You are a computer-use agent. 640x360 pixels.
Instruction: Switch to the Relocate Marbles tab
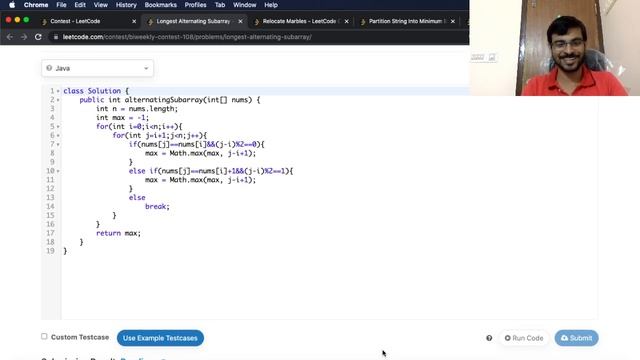click(x=300, y=21)
